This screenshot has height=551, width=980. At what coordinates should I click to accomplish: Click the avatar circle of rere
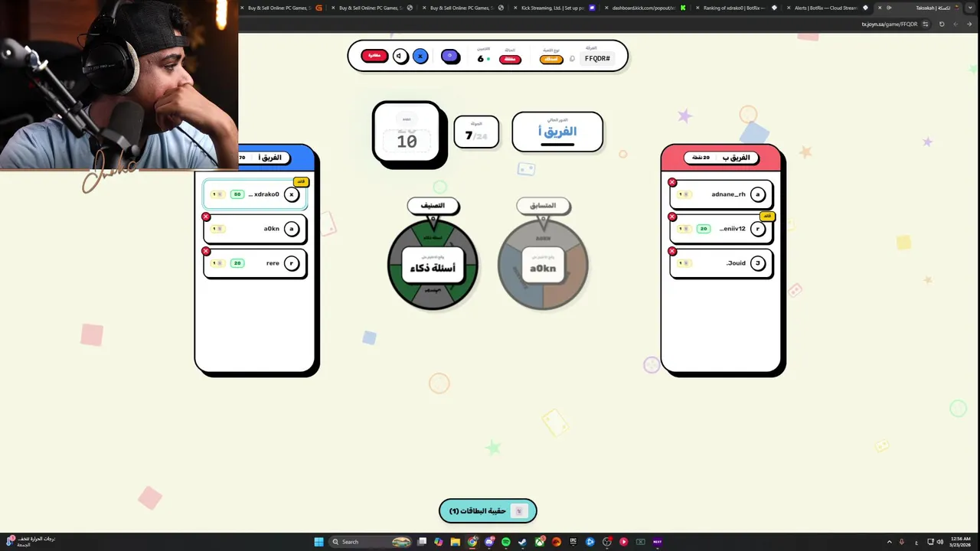pyautogui.click(x=292, y=263)
